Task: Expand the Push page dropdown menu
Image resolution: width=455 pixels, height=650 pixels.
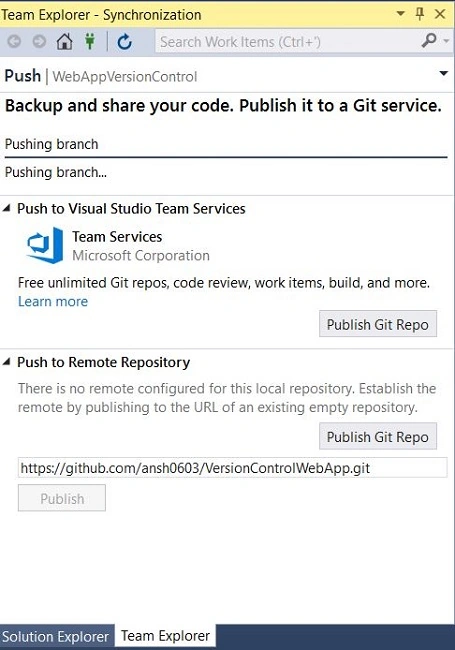Action: pyautogui.click(x=443, y=73)
